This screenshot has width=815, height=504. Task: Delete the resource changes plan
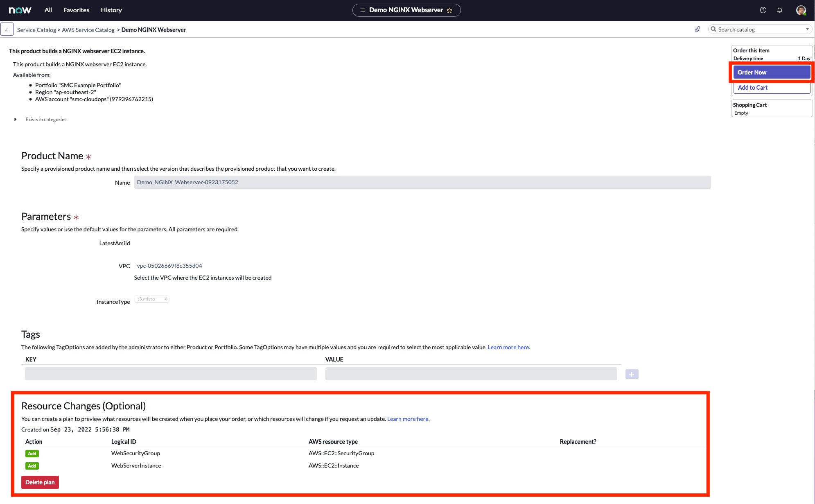(40, 482)
